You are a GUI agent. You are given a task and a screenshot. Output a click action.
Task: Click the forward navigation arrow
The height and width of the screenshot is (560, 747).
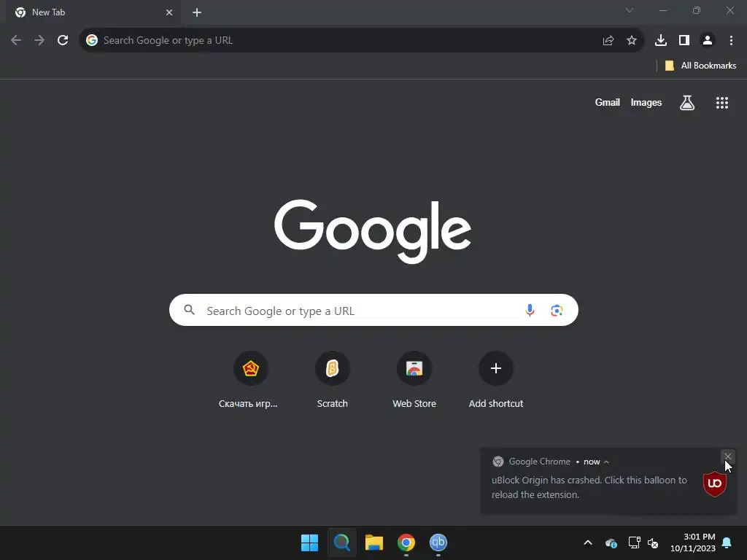(x=39, y=41)
